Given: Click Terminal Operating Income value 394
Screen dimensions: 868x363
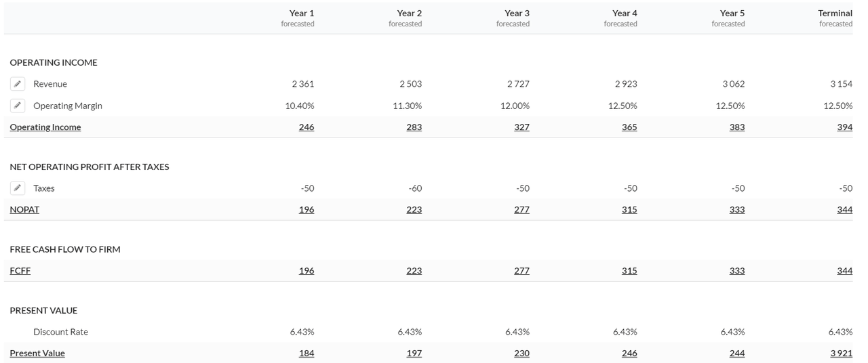Looking at the screenshot, I should click(844, 127).
